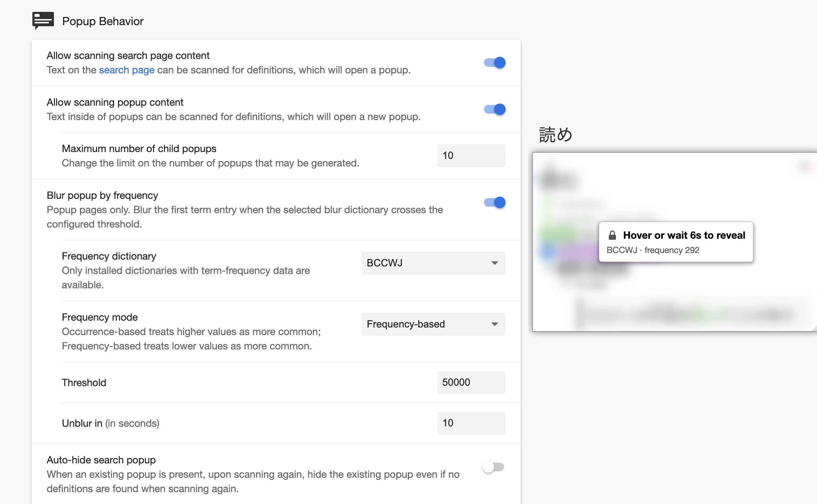
Task: Click the Unblur in seconds field
Action: pyautogui.click(x=471, y=423)
